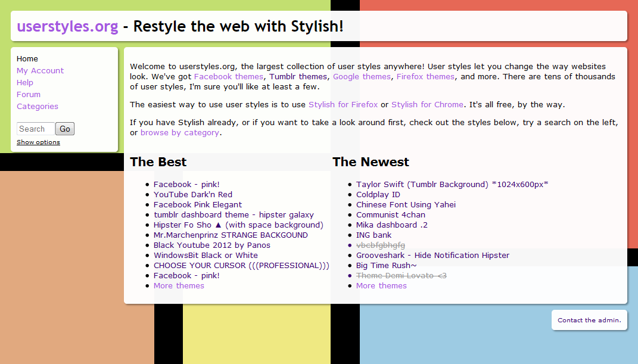The width and height of the screenshot is (638, 364).
Task: Open Big Time Rush~ style
Action: tap(386, 266)
